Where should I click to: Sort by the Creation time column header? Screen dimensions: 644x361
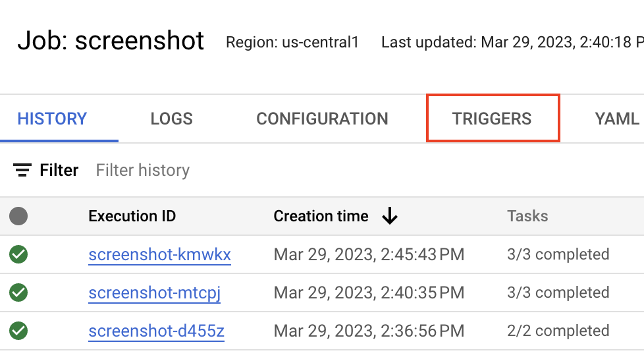(321, 216)
